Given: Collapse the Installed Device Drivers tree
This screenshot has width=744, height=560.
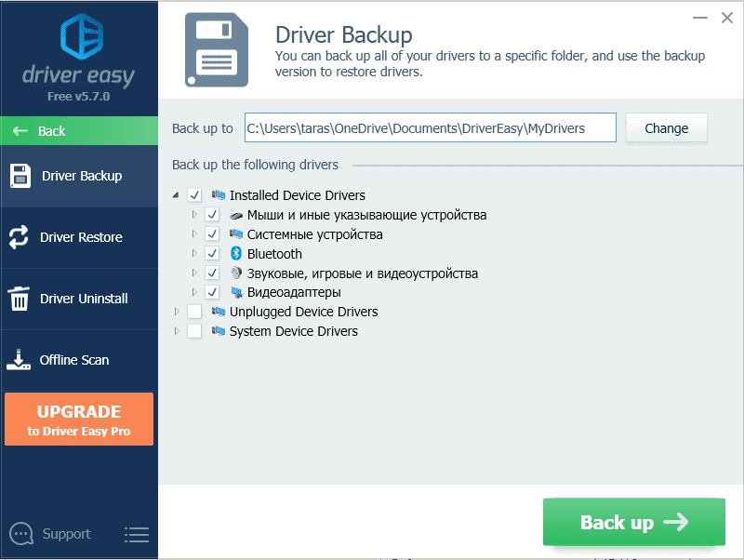Looking at the screenshot, I should click(x=177, y=195).
